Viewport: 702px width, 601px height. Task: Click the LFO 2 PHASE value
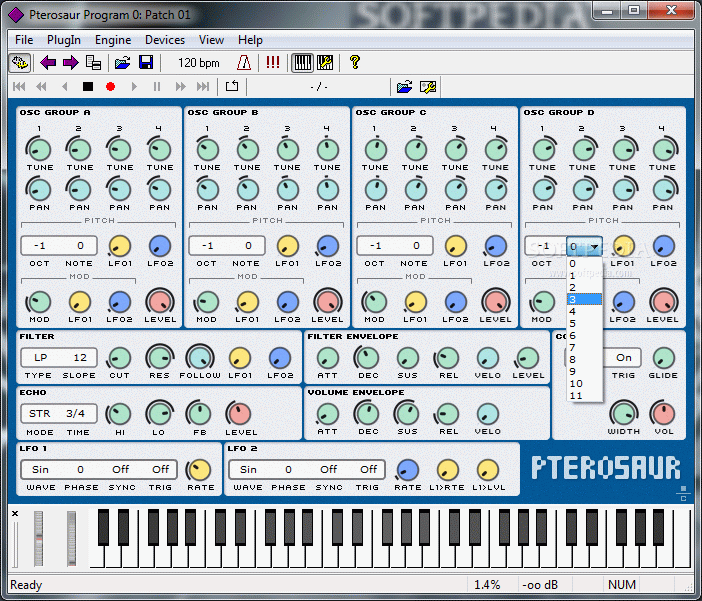click(x=288, y=469)
